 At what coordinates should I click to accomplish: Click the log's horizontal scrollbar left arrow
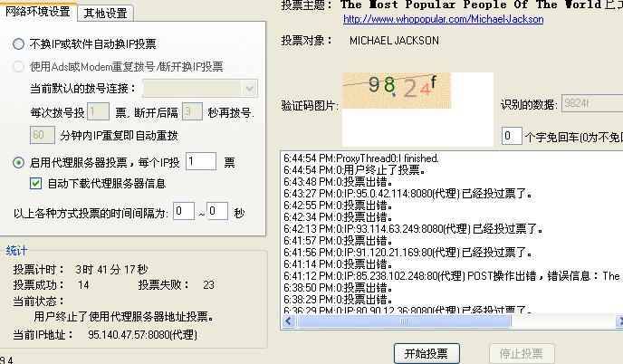pos(289,321)
